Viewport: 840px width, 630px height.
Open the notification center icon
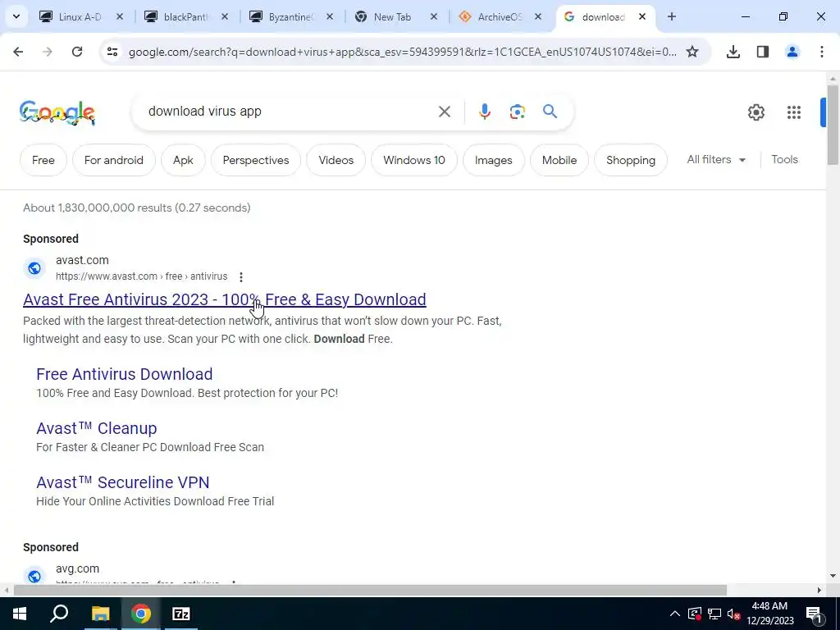tap(813, 614)
